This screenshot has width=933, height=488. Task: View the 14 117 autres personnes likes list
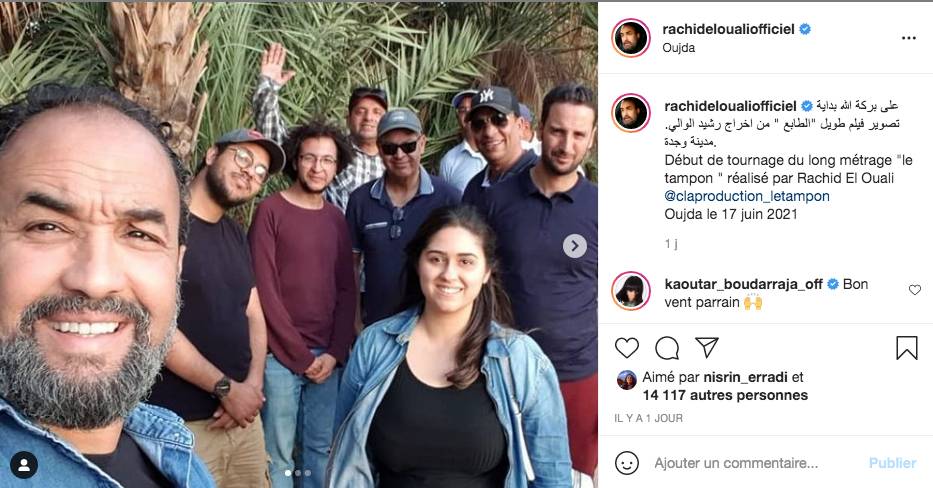pos(725,395)
